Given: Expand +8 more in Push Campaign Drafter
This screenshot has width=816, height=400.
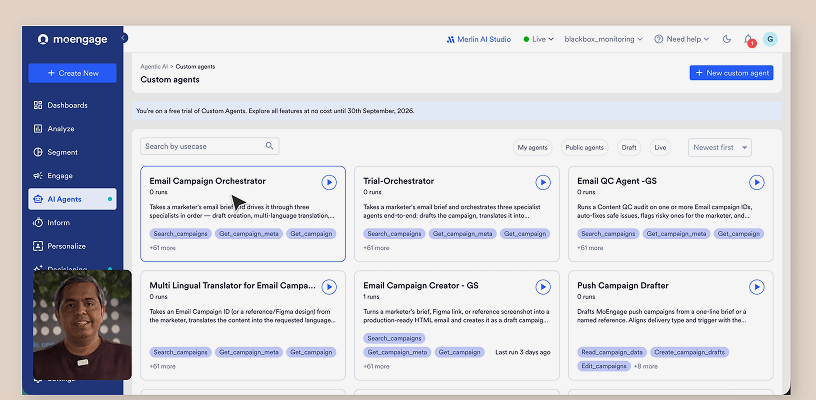Looking at the screenshot, I should (x=645, y=366).
